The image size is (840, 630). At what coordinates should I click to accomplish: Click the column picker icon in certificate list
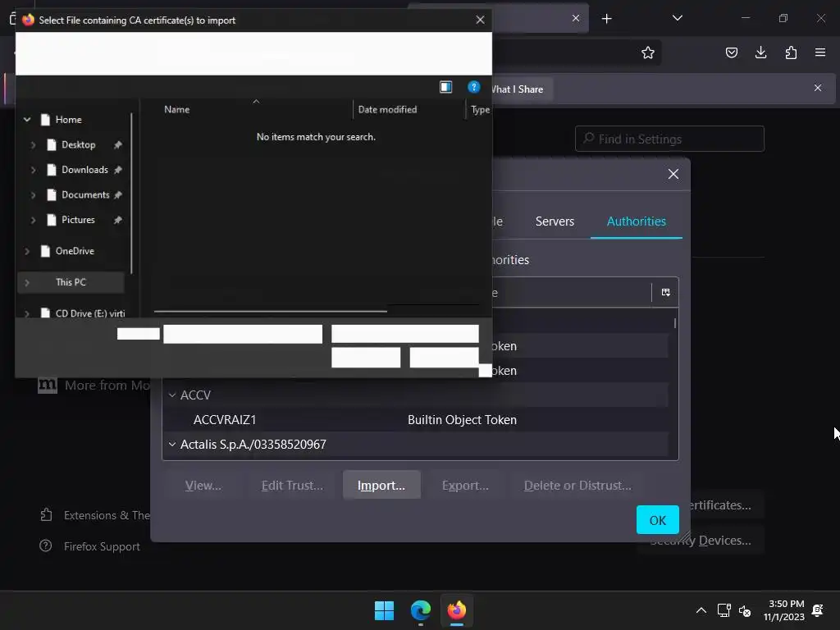[x=665, y=293]
